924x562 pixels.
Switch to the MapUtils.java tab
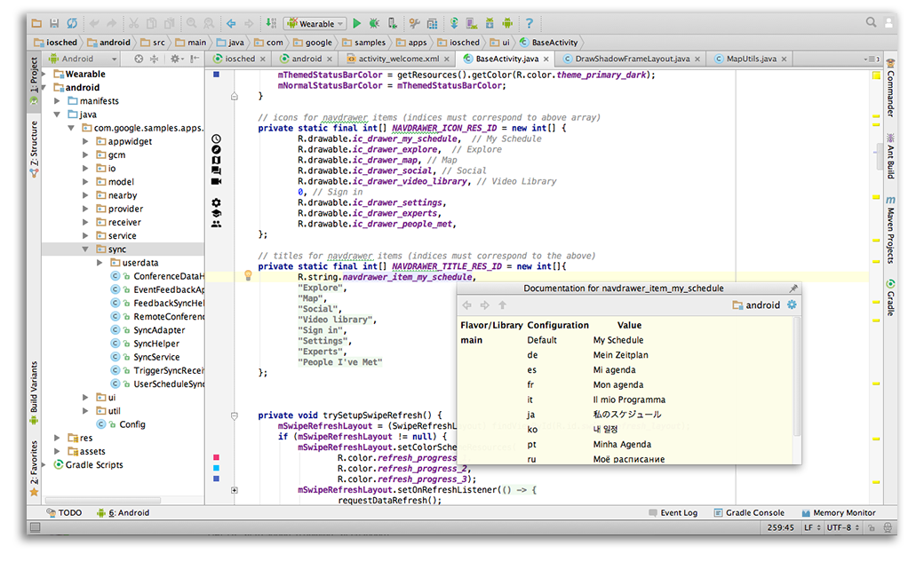[x=751, y=59]
